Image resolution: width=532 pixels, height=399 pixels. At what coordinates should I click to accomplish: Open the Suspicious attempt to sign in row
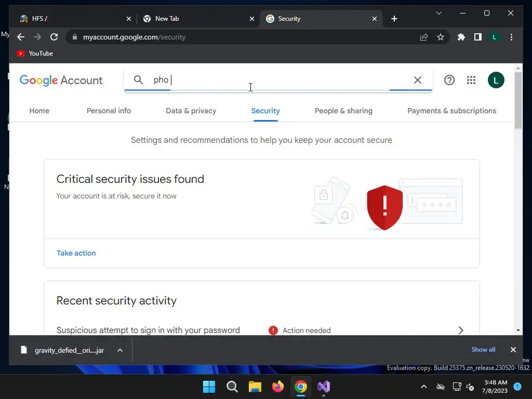click(x=262, y=330)
